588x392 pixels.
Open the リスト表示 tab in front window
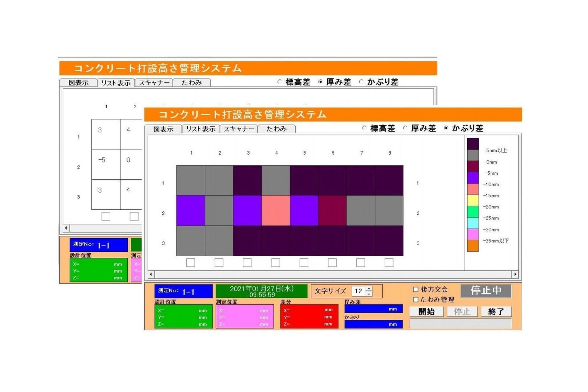[x=201, y=129]
